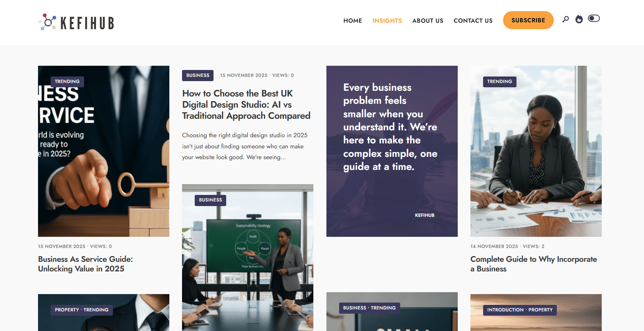Navigate to Contact Us
The height and width of the screenshot is (331, 644).
pyautogui.click(x=473, y=21)
